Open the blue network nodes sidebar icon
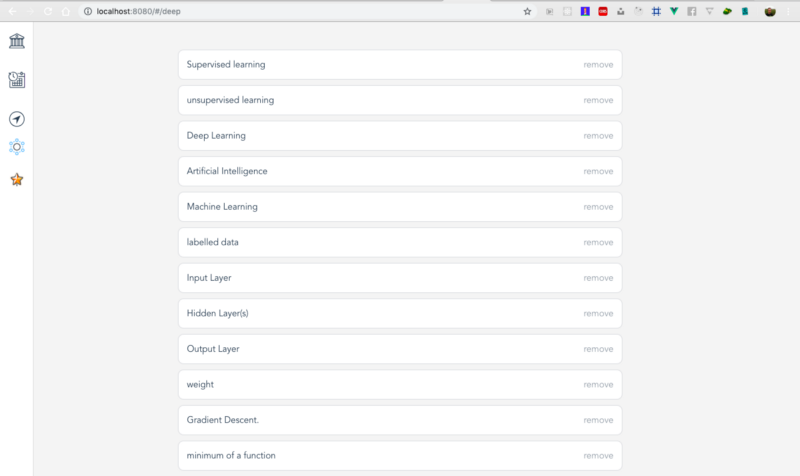Viewport: 800px width, 476px height. [x=16, y=147]
